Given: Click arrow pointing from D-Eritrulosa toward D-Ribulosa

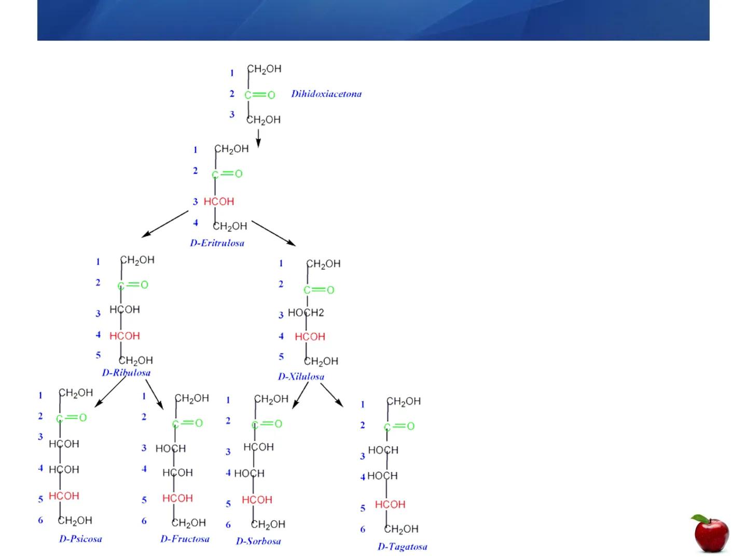Looking at the screenshot, I should click(164, 224).
